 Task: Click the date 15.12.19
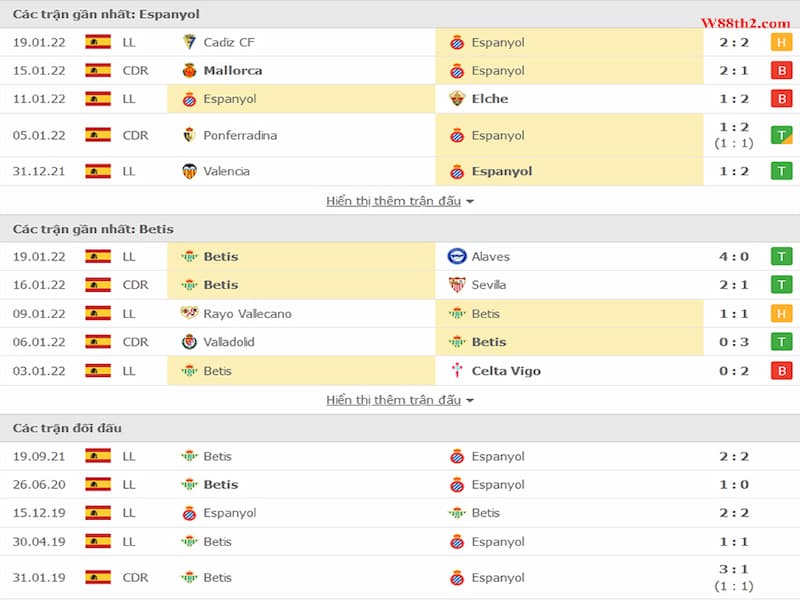[x=39, y=513]
